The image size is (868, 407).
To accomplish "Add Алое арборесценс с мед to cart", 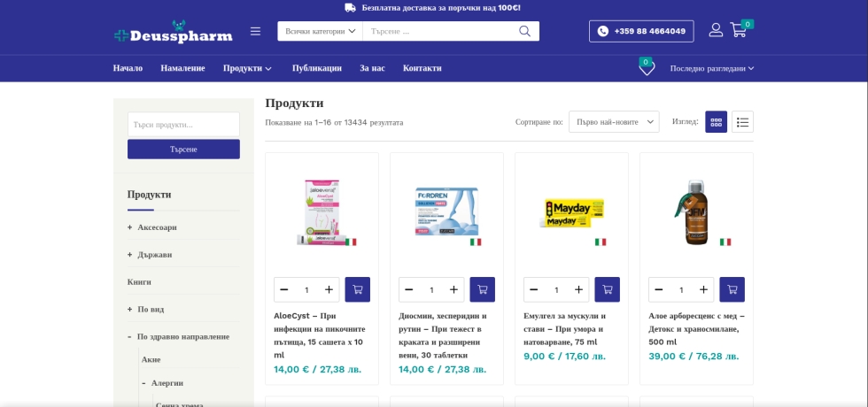I will (x=732, y=289).
